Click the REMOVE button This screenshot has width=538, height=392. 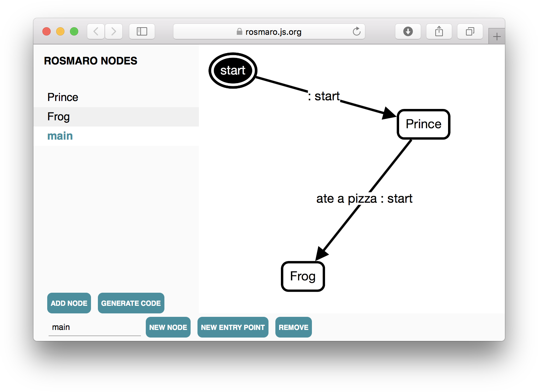(293, 327)
